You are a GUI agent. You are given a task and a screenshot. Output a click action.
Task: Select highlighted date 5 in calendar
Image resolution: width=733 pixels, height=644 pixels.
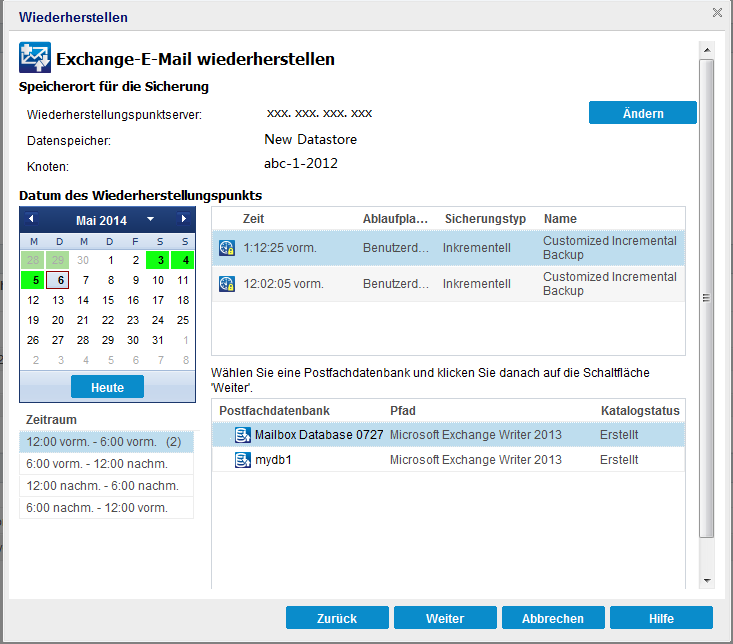[33, 280]
